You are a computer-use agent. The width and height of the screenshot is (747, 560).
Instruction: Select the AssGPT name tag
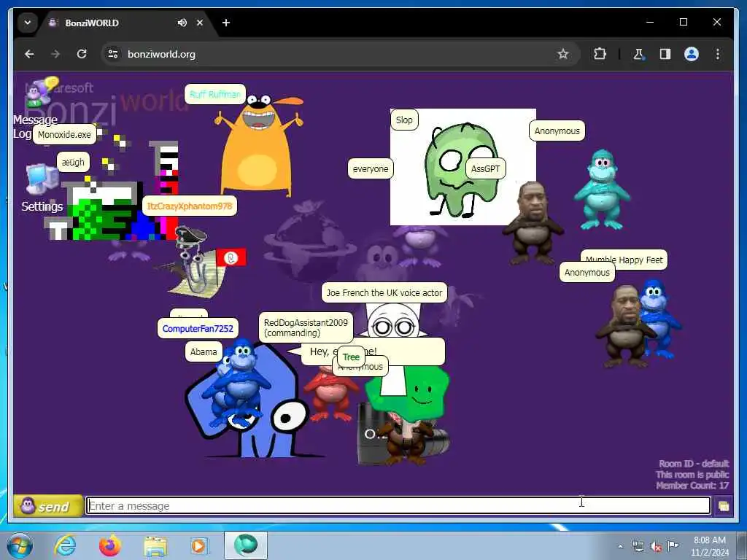(x=485, y=168)
